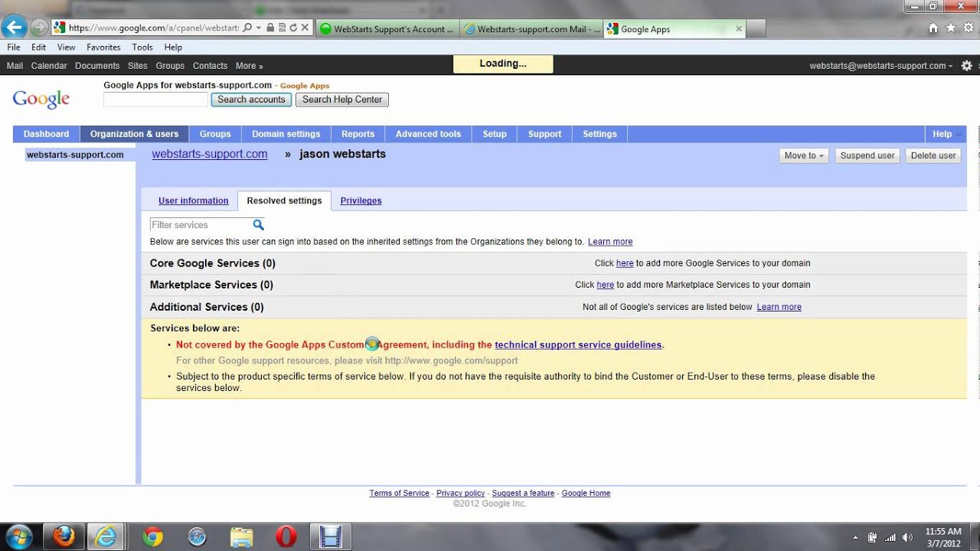Expand the More » Google bar menu
The width and height of the screenshot is (980, 551).
249,66
